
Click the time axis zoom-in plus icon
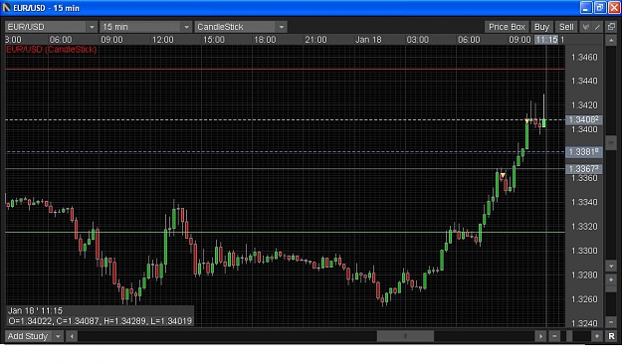(596, 336)
